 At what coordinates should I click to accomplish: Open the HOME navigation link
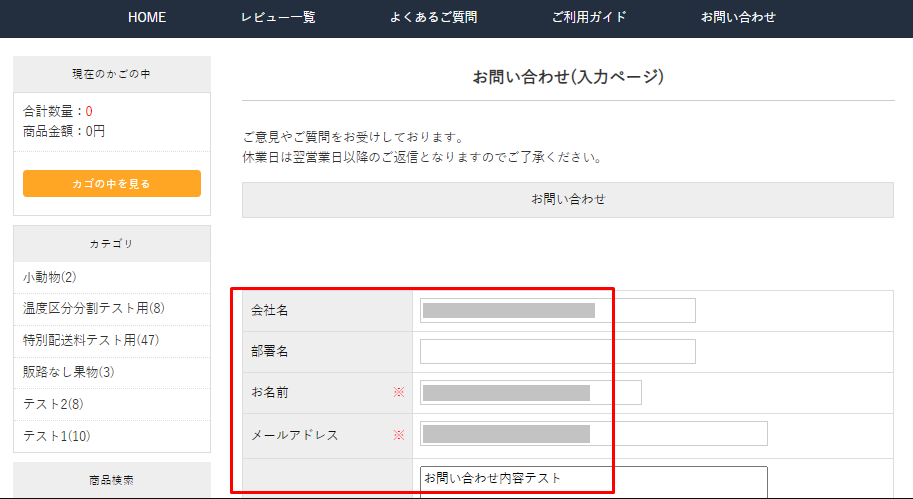point(147,17)
